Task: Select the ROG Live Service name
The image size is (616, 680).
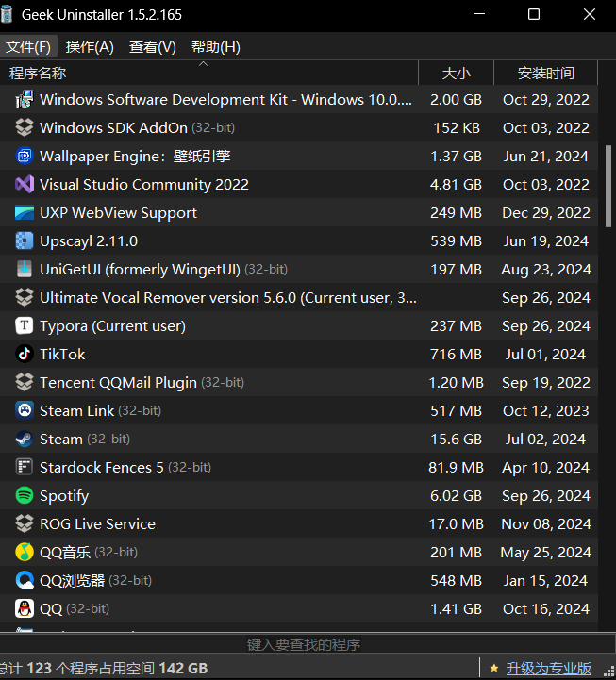Action: tap(97, 523)
